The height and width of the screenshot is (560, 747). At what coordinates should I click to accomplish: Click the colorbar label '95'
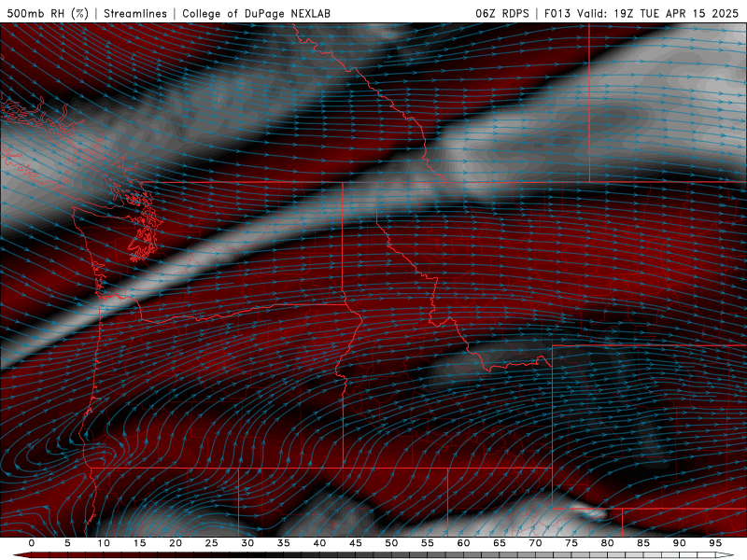pos(715,543)
